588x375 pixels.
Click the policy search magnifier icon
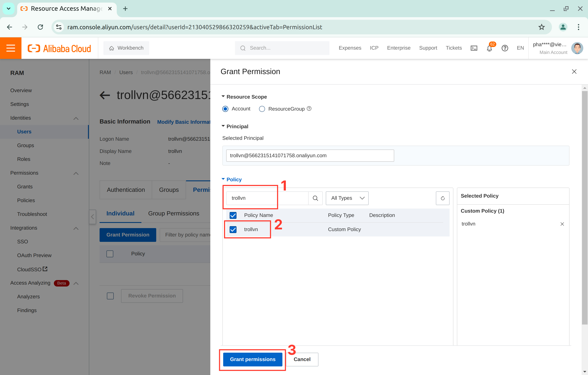click(315, 198)
